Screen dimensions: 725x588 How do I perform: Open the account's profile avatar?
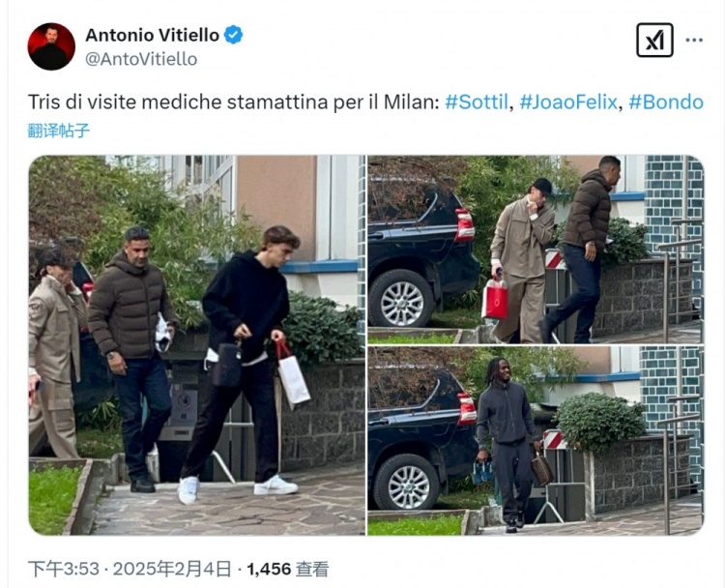point(51,46)
